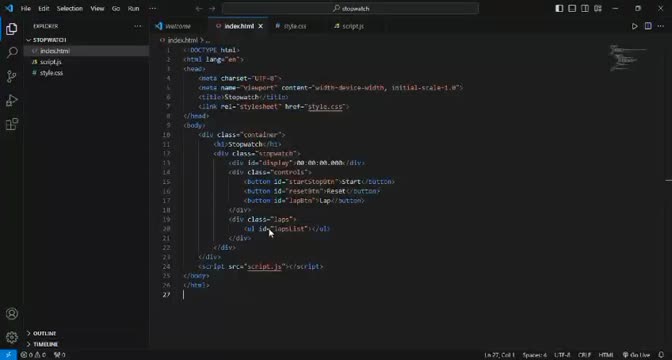The height and width of the screenshot is (360, 672).
Task: Open the Selection menu
Action: click(x=69, y=9)
